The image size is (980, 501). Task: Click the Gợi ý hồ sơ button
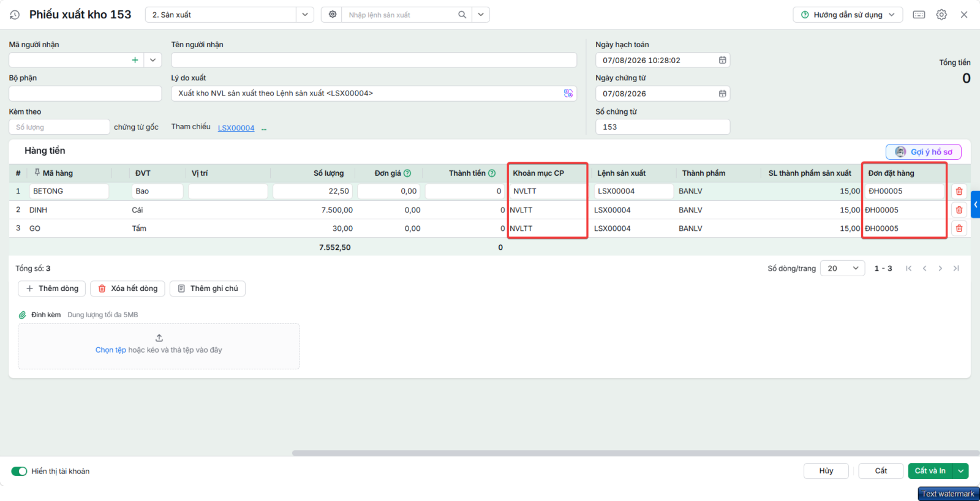click(x=924, y=152)
